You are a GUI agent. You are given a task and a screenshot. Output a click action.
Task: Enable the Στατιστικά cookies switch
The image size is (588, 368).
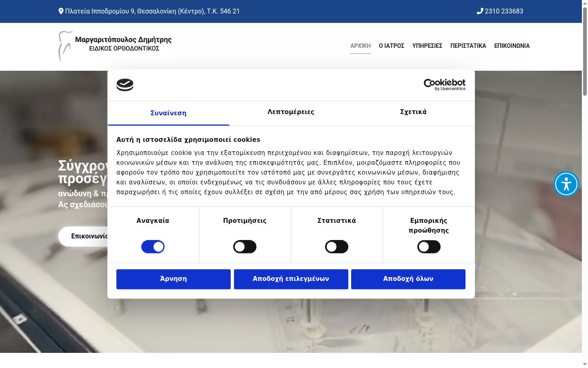[x=336, y=247]
